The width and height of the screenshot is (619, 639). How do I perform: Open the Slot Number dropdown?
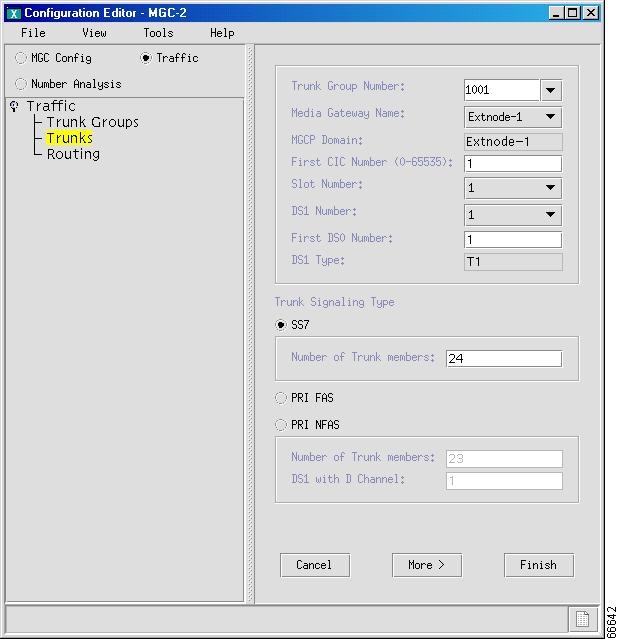pos(513,188)
